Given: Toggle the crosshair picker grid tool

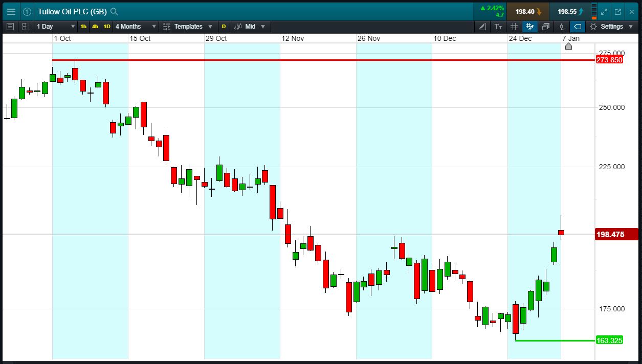Looking at the screenshot, I should [x=530, y=27].
